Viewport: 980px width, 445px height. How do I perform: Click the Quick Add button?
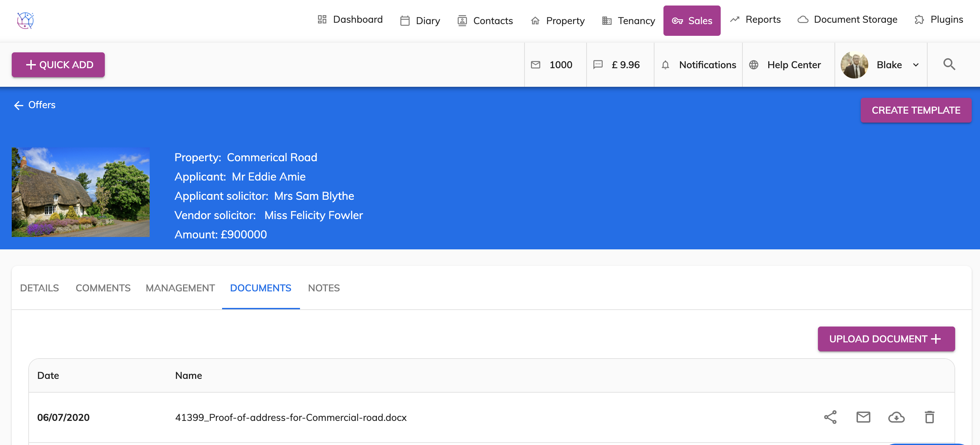point(58,65)
